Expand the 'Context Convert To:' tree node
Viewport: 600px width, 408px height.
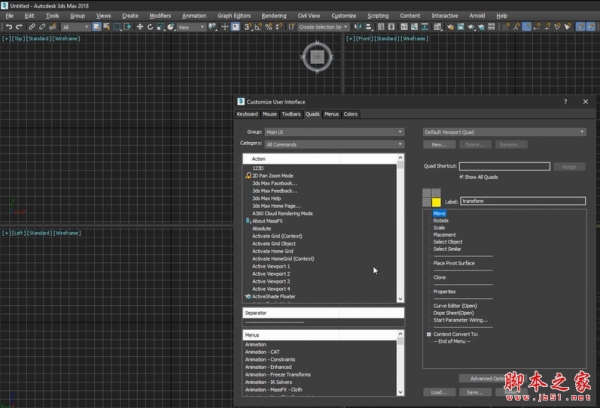pyautogui.click(x=429, y=334)
